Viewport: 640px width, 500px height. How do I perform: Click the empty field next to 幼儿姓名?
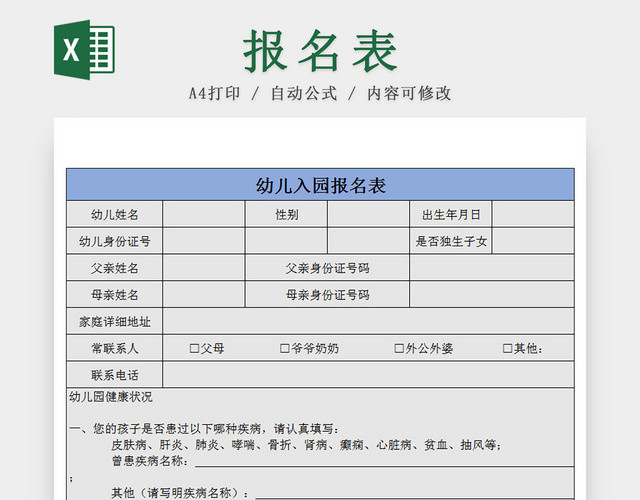[204, 214]
